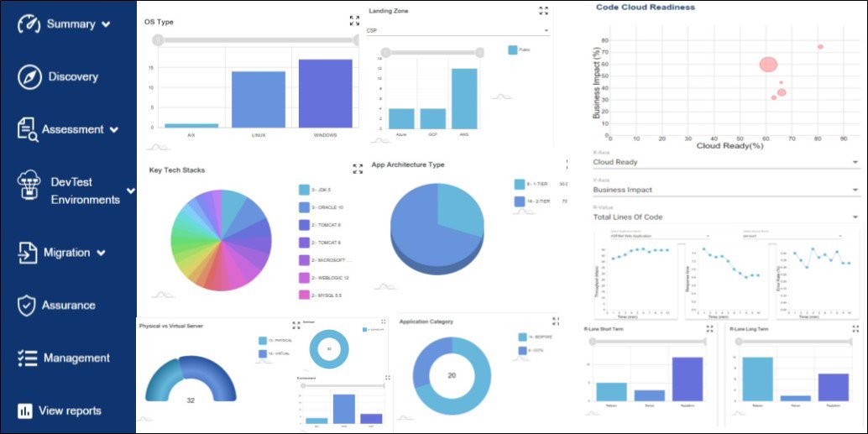Open the R-Value Total Lines Of Code dropdown
Screen dimensions: 868x434
[x=726, y=217]
